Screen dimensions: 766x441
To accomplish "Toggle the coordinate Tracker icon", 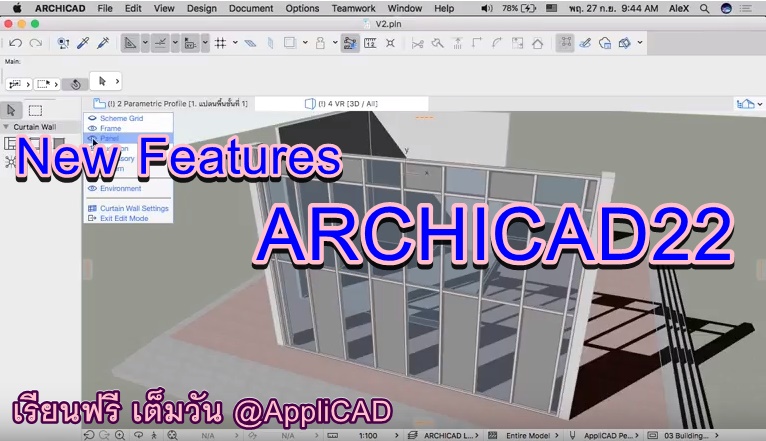I will pyautogui.click(x=190, y=43).
